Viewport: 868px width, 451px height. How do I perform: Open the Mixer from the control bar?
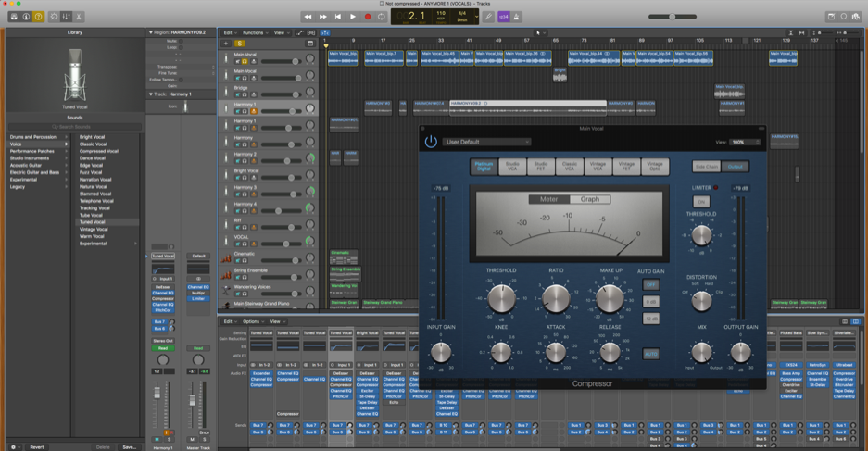[66, 17]
